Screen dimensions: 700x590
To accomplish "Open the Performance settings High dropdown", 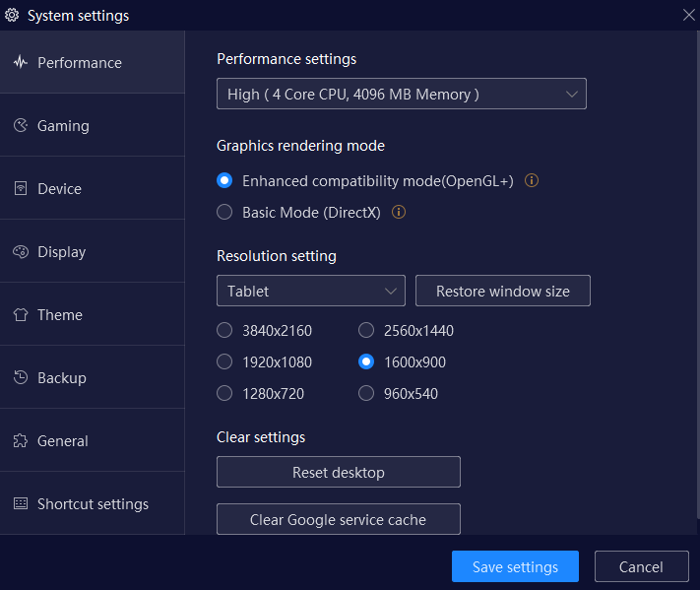I will 402,94.
